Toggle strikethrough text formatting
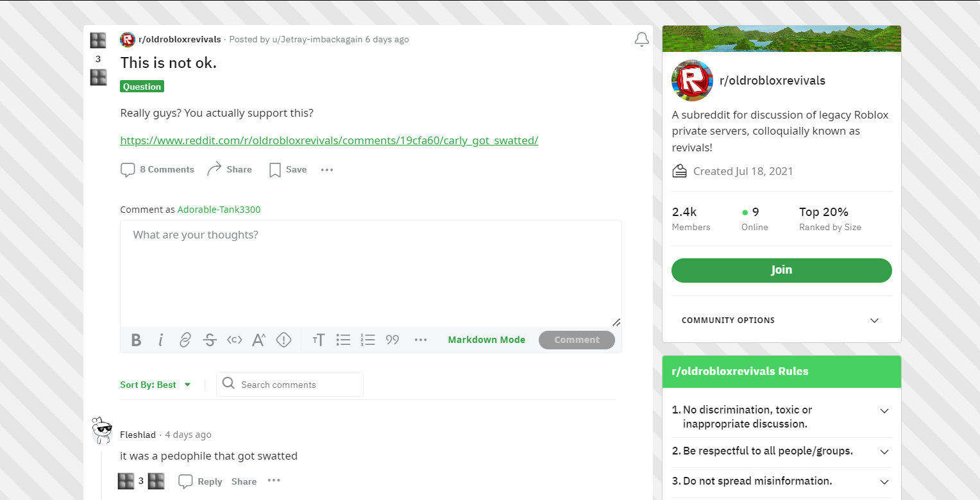Screen dimensions: 980x500 pos(210,340)
